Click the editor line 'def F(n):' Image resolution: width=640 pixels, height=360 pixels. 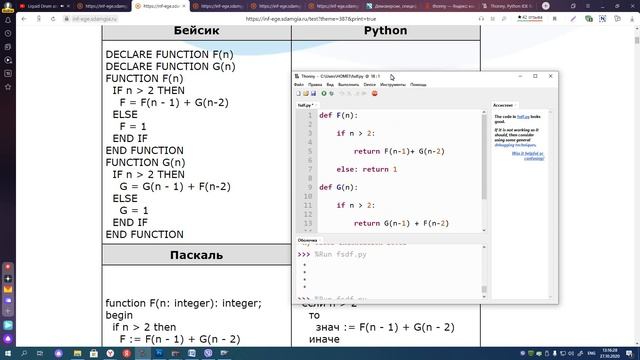point(338,116)
